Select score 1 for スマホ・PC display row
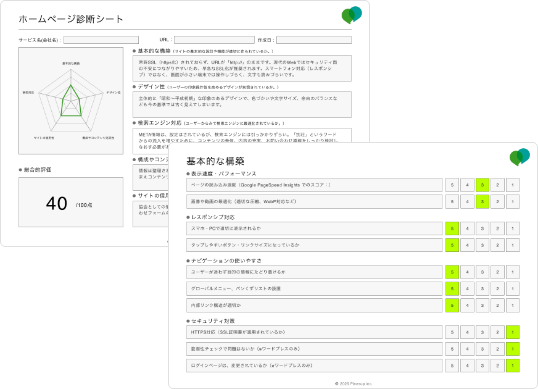This screenshot has width=538, height=389. click(513, 228)
